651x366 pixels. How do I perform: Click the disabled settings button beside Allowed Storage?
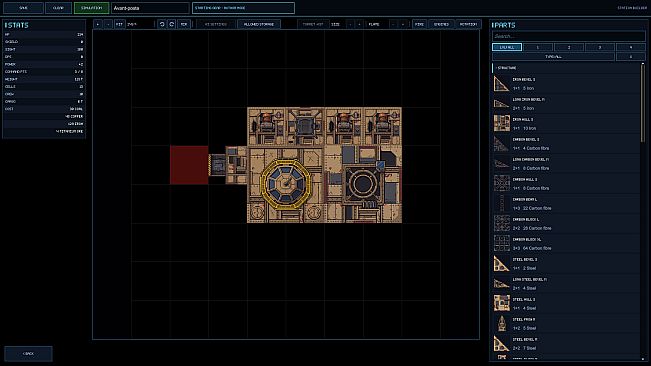tap(216, 24)
